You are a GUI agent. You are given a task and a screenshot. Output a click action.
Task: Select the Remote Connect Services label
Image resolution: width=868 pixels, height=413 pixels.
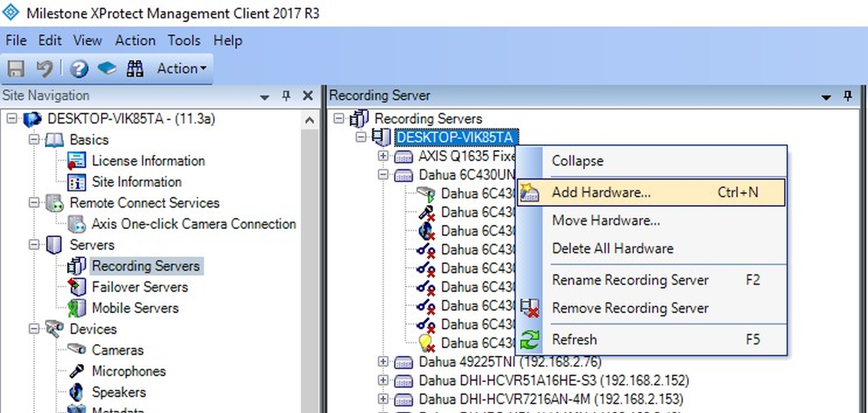coord(145,203)
